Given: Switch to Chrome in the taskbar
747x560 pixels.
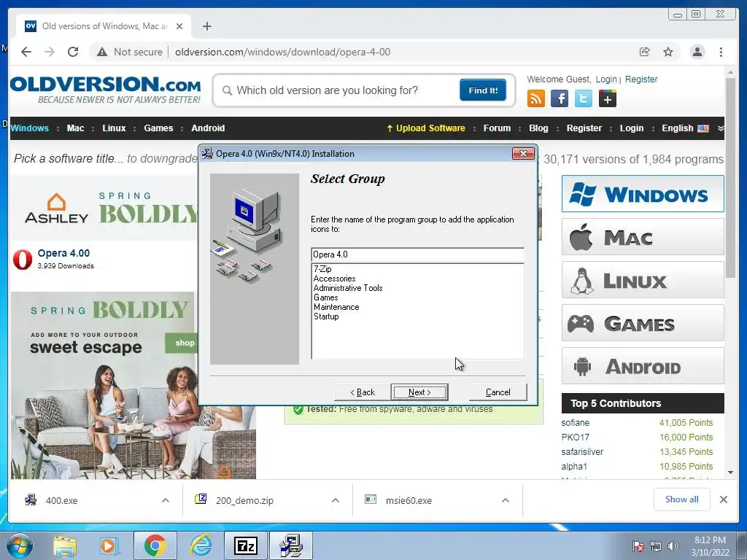Looking at the screenshot, I should click(x=155, y=545).
